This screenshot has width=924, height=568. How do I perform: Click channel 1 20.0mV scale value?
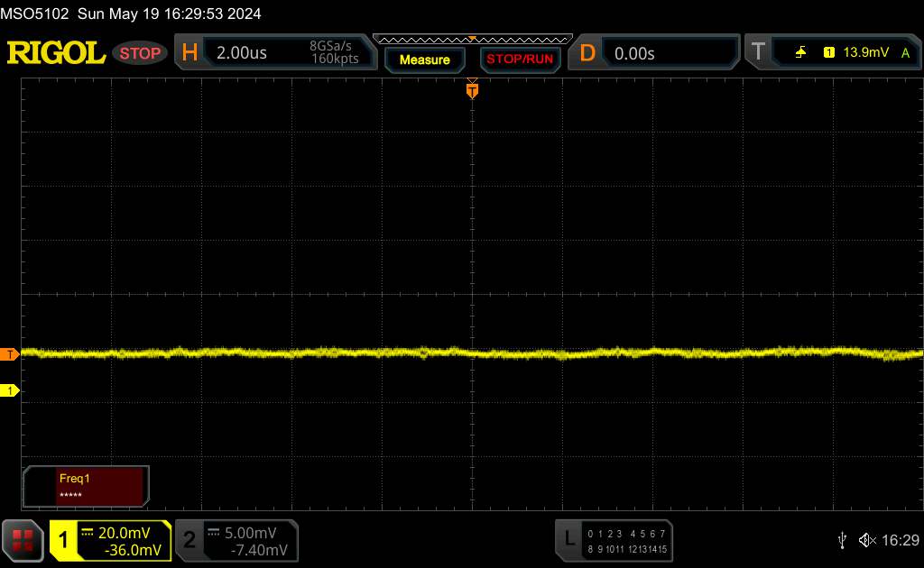(x=124, y=533)
